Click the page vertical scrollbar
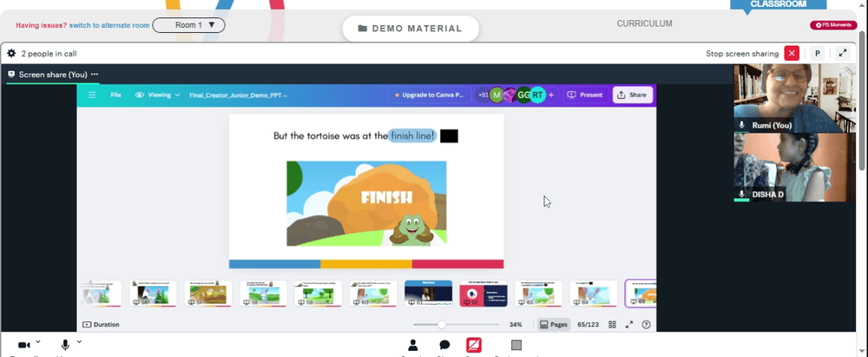The image size is (868, 357). 864,100
